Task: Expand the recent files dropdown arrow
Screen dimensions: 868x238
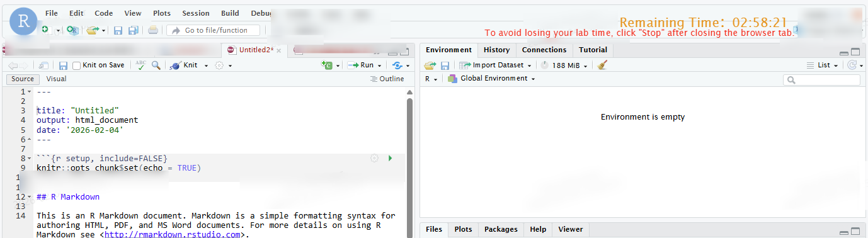Action: [x=103, y=30]
